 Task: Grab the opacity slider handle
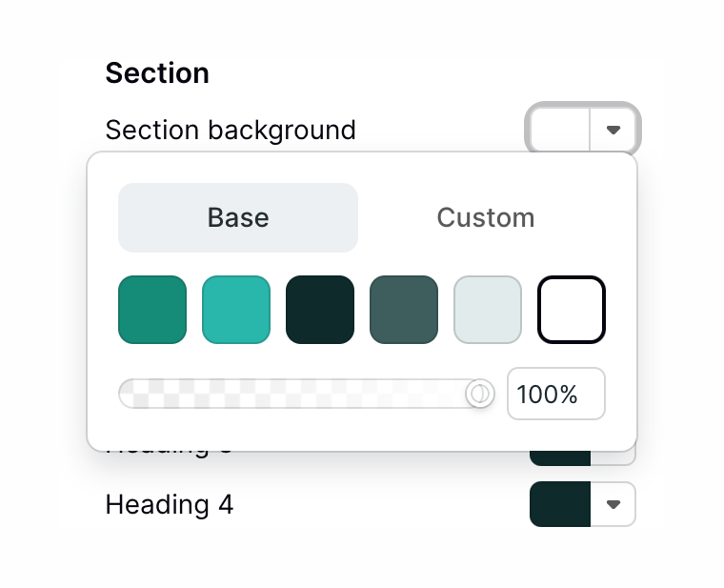tap(480, 394)
